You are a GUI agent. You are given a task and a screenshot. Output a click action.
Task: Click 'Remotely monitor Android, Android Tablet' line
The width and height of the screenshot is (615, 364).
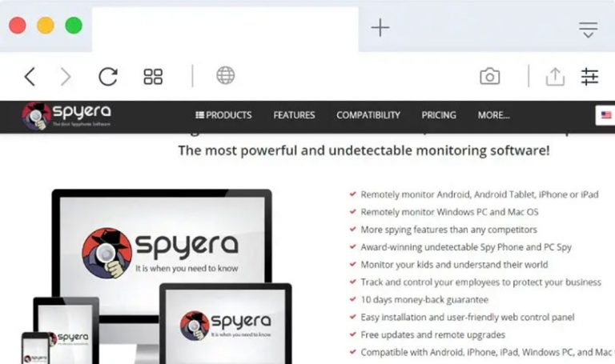click(480, 194)
